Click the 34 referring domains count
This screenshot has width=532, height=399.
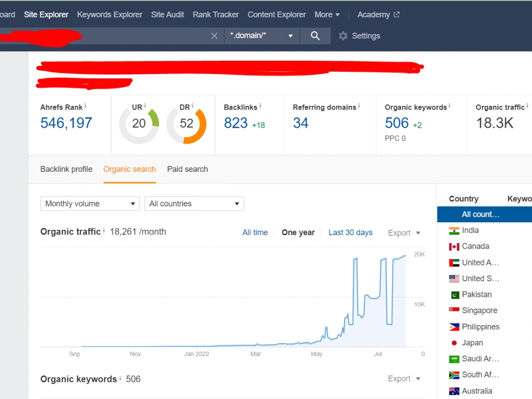pos(301,123)
